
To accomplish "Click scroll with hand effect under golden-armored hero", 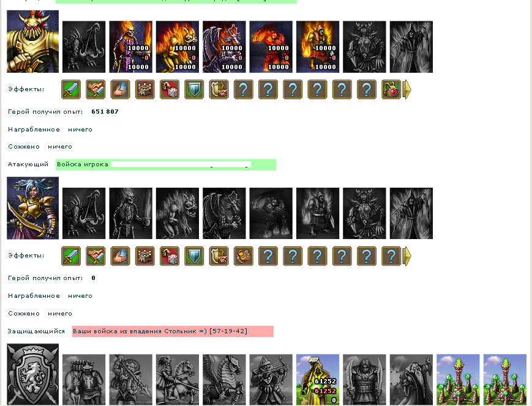I will tap(219, 89).
